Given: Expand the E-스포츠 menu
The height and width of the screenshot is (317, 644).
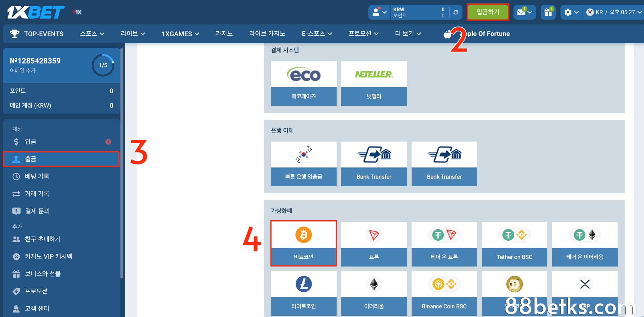Looking at the screenshot, I should 317,34.
